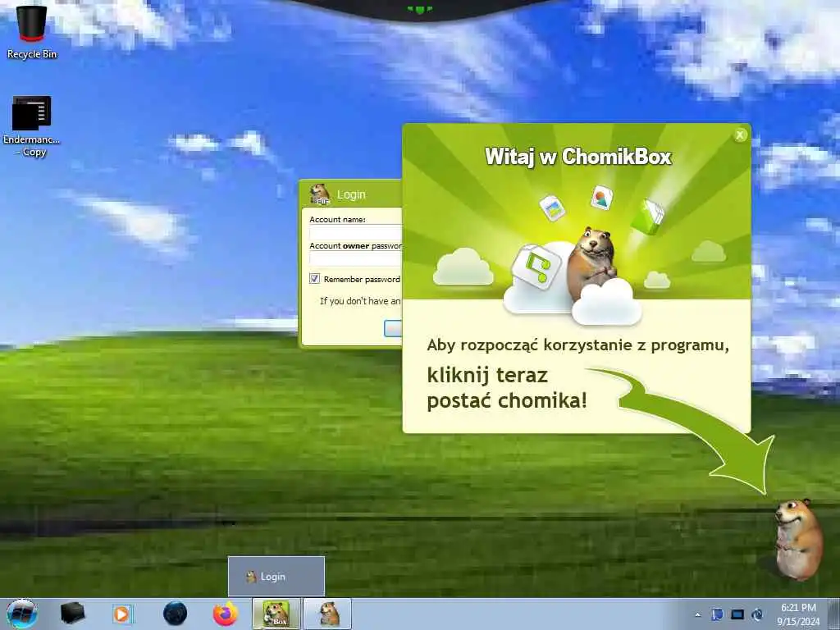Click the hamster character on the desktop
Screen dimensions: 840x630
(x=798, y=539)
